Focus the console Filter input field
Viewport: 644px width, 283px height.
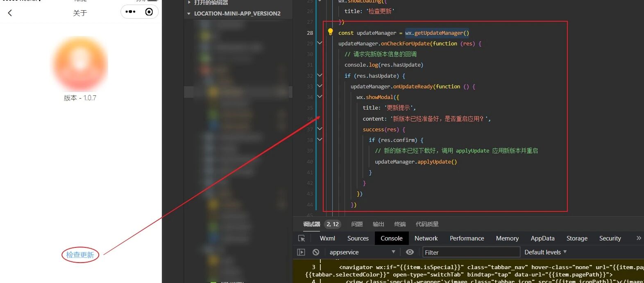tap(471, 252)
